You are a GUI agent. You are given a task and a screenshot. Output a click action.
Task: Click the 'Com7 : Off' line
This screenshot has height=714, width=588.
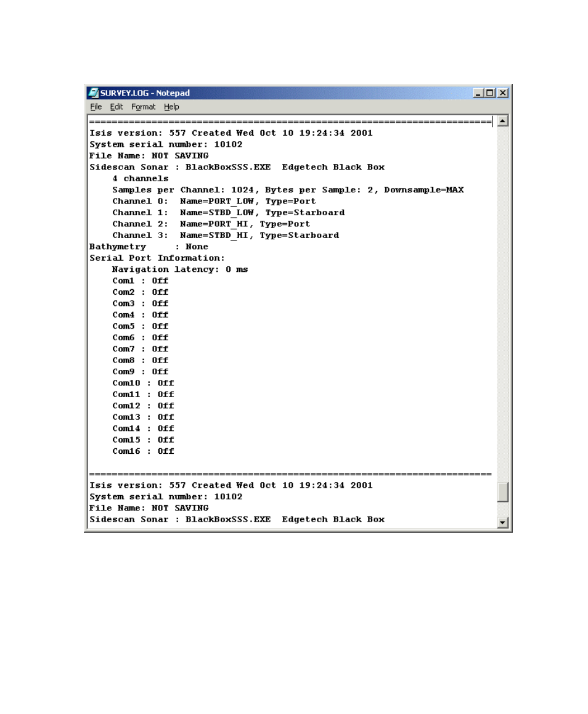point(140,349)
